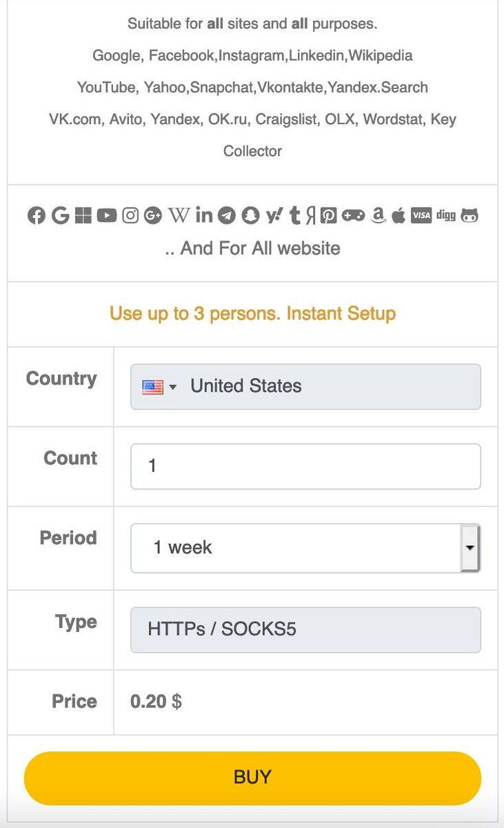Click the Visa card icon

pyautogui.click(x=421, y=216)
